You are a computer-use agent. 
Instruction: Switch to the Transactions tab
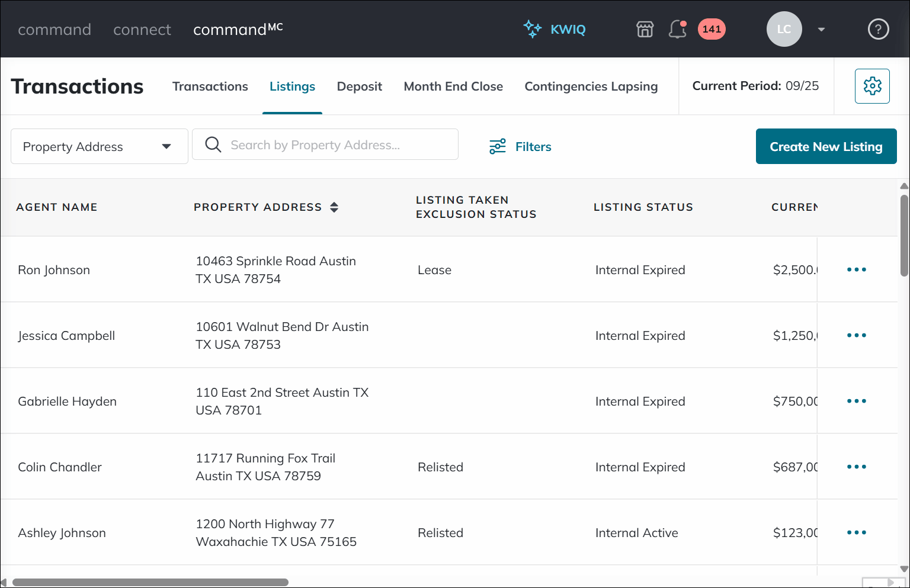pos(210,86)
